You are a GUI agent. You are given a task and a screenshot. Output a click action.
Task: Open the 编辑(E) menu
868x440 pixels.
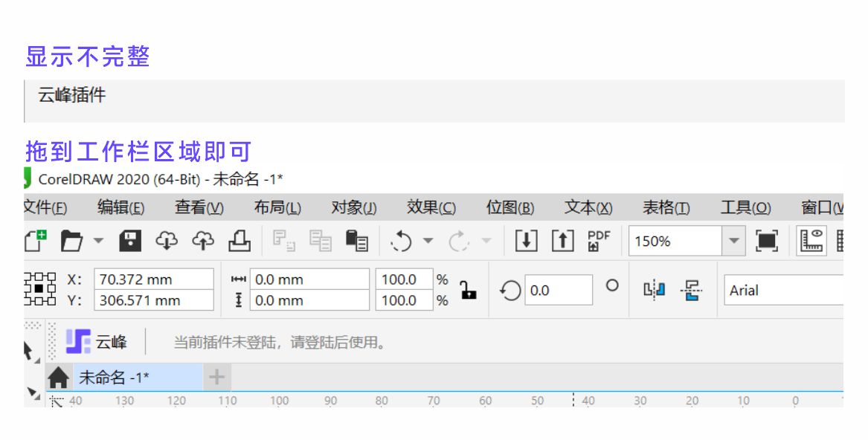pos(120,207)
